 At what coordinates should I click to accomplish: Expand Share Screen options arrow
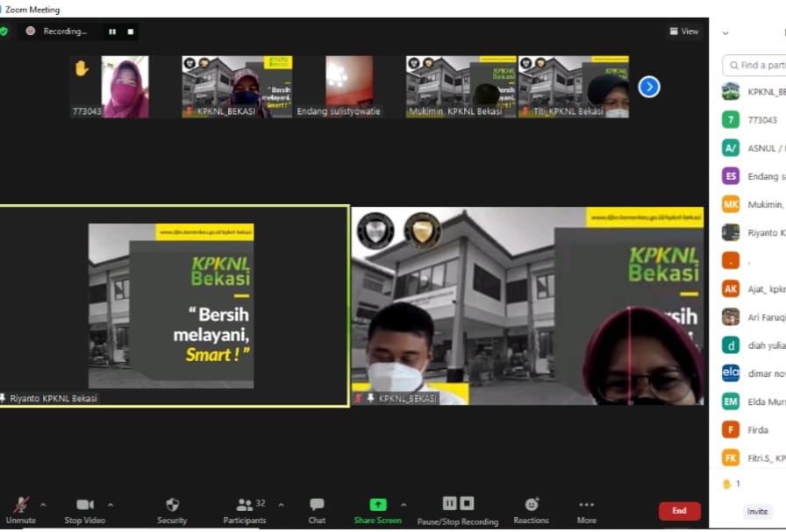[404, 505]
